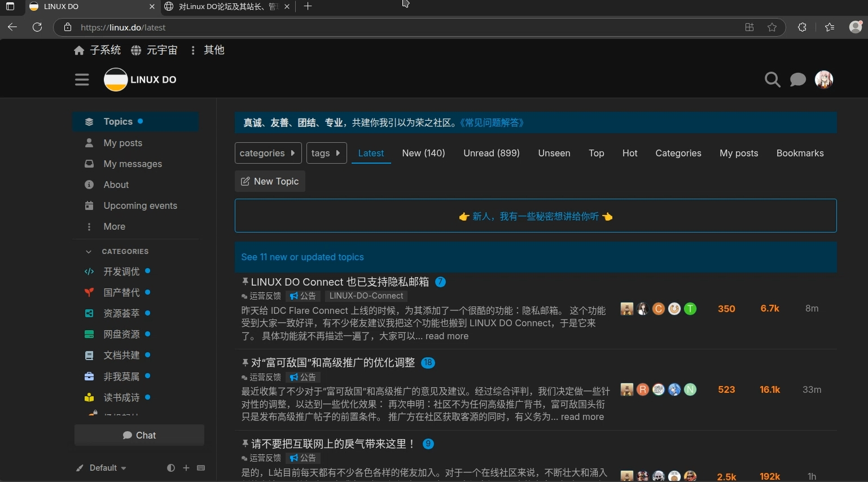This screenshot has height=482, width=868.
Task: Toggle the hamburger sidebar menu
Action: [x=82, y=80]
